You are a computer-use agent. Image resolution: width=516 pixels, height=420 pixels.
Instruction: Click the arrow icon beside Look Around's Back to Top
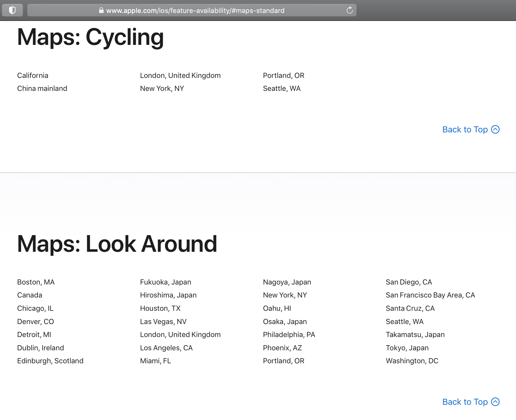coord(495,402)
